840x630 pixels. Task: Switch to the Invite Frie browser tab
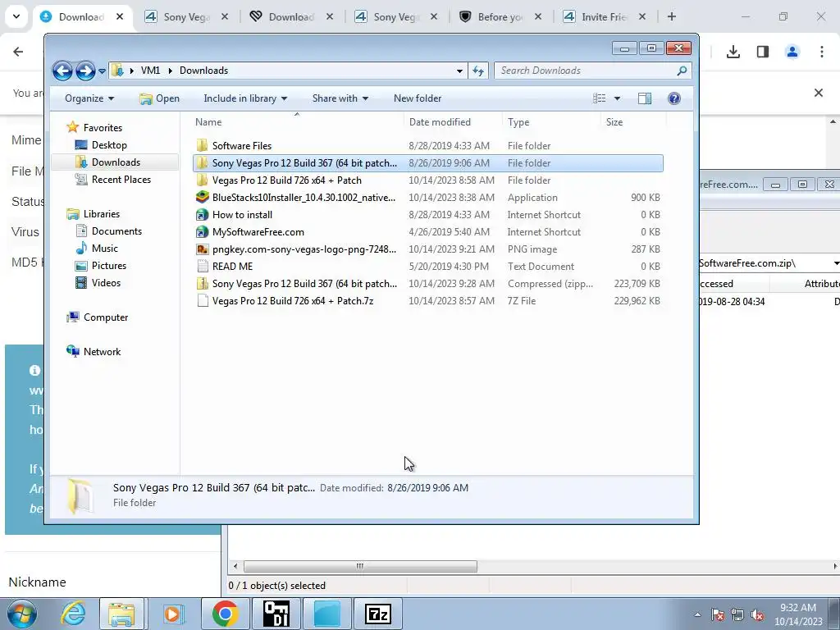(x=604, y=16)
